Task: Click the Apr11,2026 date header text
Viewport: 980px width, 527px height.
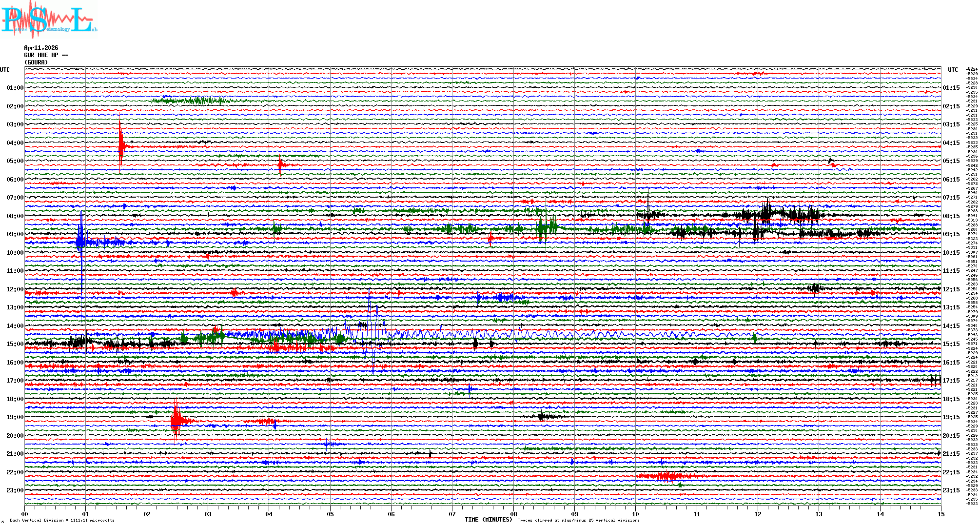Action: pos(41,48)
